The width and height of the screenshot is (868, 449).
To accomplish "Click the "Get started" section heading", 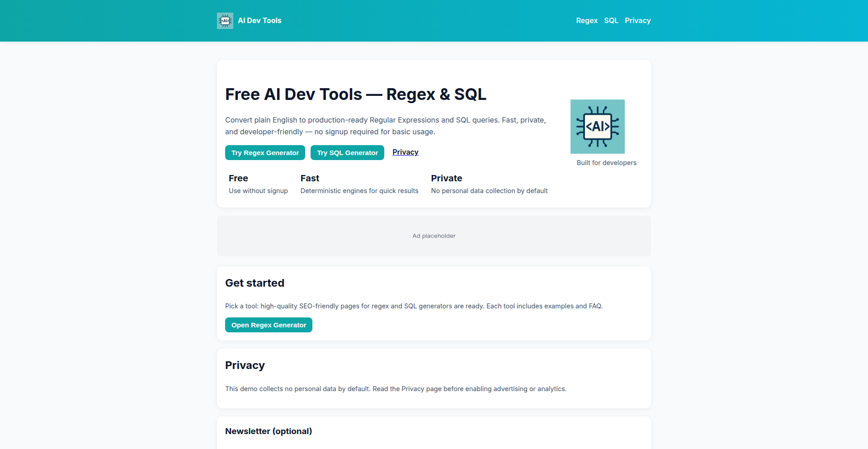I will pyautogui.click(x=255, y=283).
